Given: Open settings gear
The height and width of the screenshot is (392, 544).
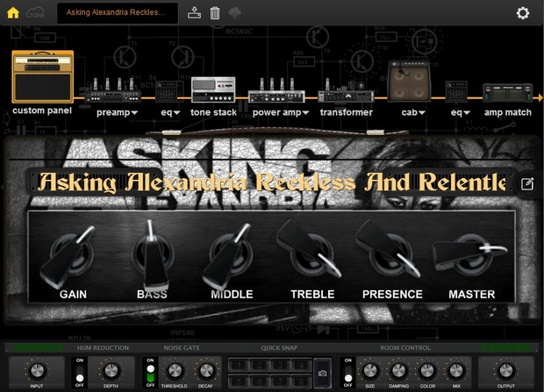Looking at the screenshot, I should (522, 13).
